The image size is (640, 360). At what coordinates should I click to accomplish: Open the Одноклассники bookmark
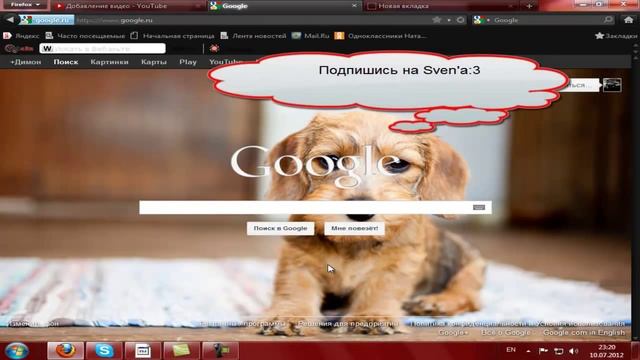(x=381, y=36)
